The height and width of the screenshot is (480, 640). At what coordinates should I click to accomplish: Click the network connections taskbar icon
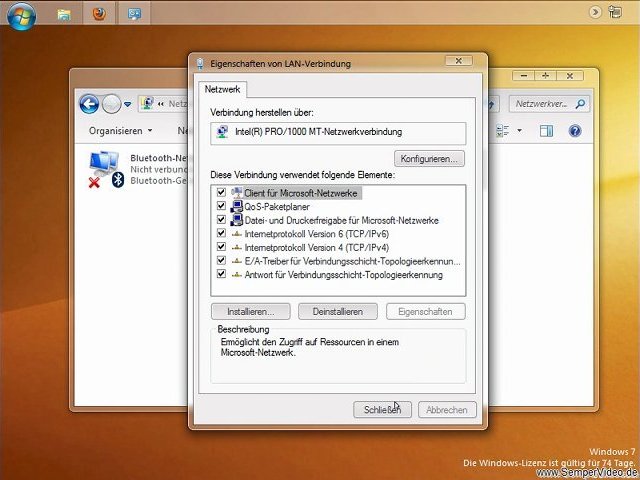pos(135,14)
